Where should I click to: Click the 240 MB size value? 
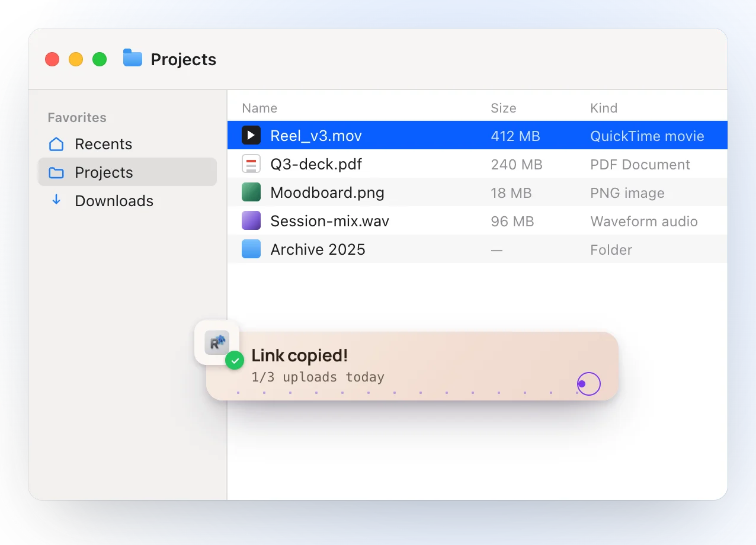[x=517, y=165]
